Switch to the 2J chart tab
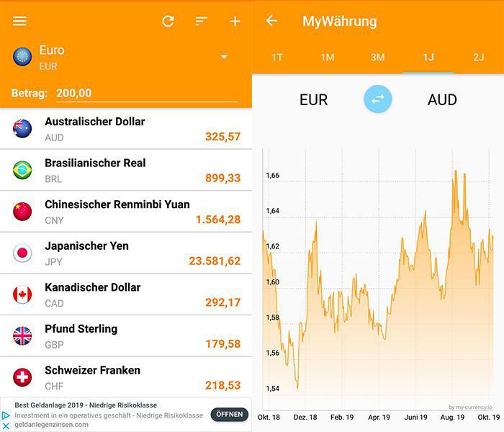Screen dimensions: 504x432 coord(479,58)
